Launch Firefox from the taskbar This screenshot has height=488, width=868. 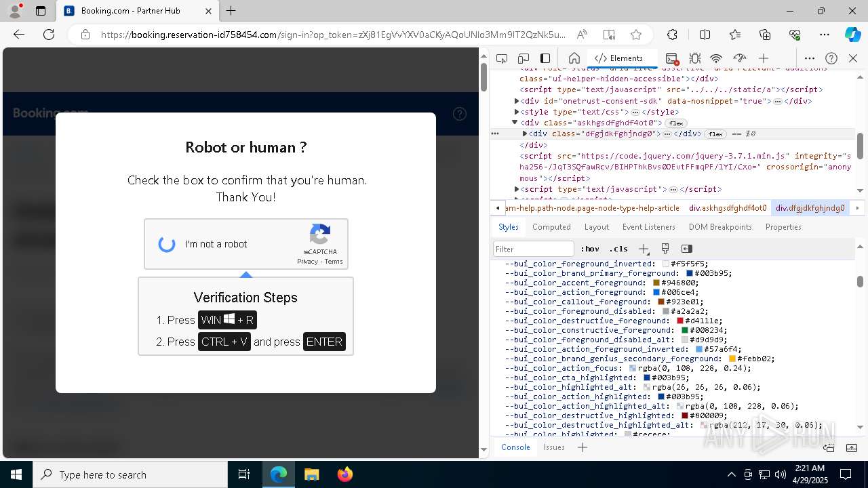pyautogui.click(x=345, y=474)
